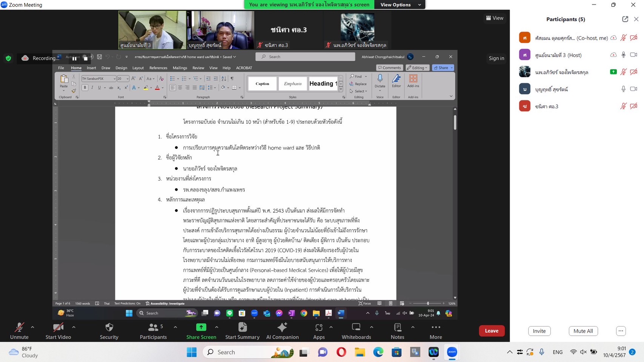Click Start Summary in Zoom toolbar

pyautogui.click(x=242, y=331)
